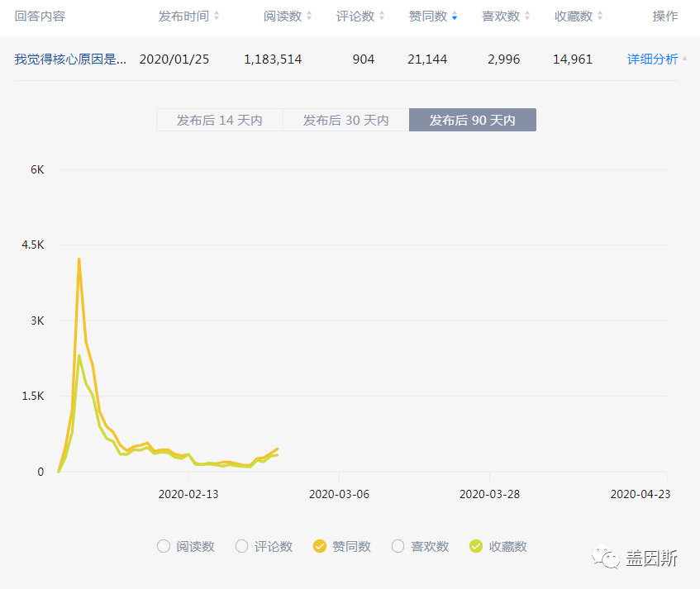
Task: Click y-axis label 1.5K
Action: pos(33,396)
